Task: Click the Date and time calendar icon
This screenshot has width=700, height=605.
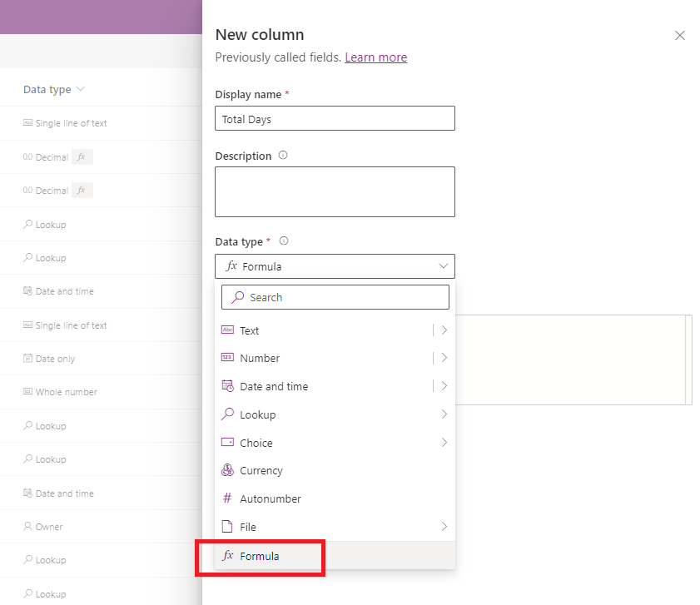Action: tap(227, 386)
